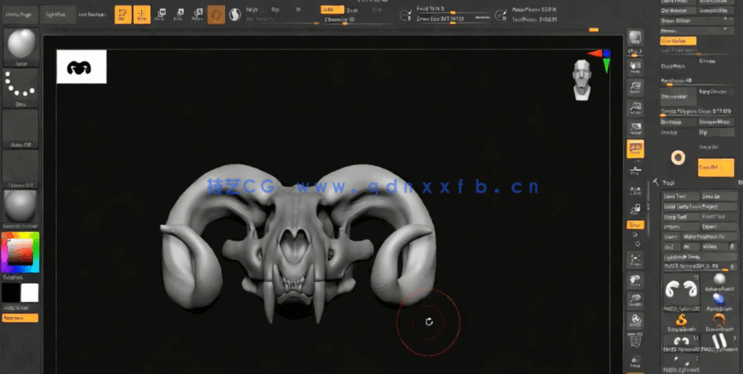Click Export button in Tool palette
This screenshot has height=374, width=743.
click(x=719, y=227)
